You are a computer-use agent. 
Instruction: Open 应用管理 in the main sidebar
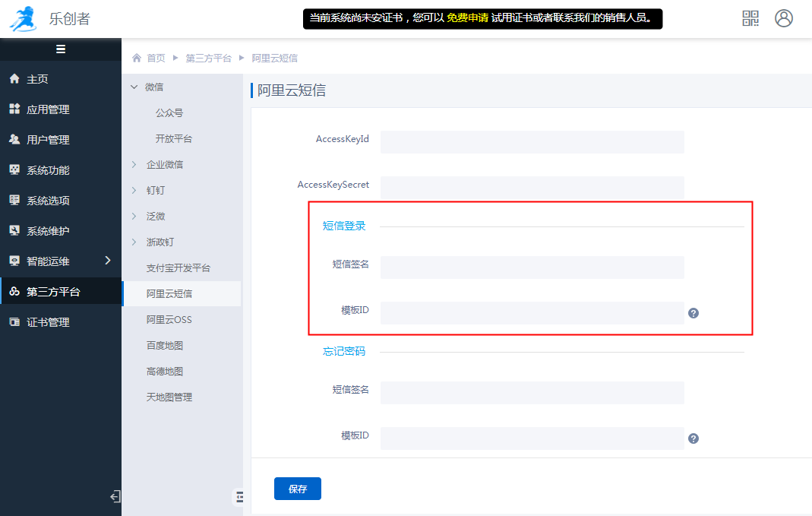47,109
